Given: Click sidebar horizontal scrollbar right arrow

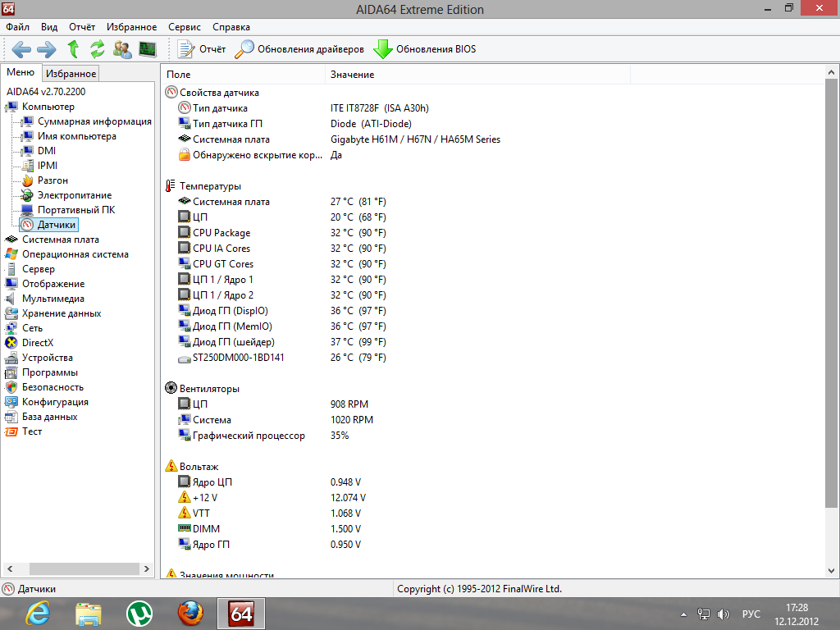Looking at the screenshot, I should point(147,569).
